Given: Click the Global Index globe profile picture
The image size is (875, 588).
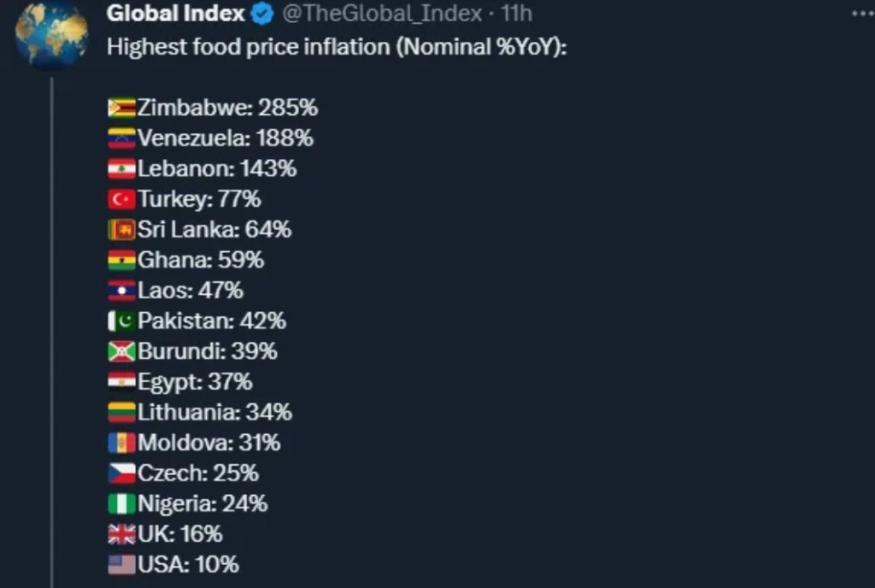Looking at the screenshot, I should click(51, 36).
